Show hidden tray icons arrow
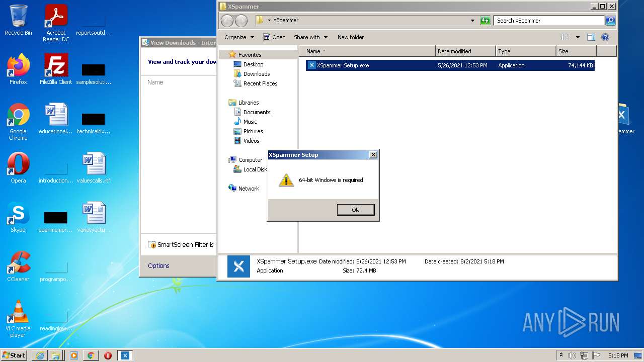This screenshot has width=644, height=362. (x=561, y=355)
